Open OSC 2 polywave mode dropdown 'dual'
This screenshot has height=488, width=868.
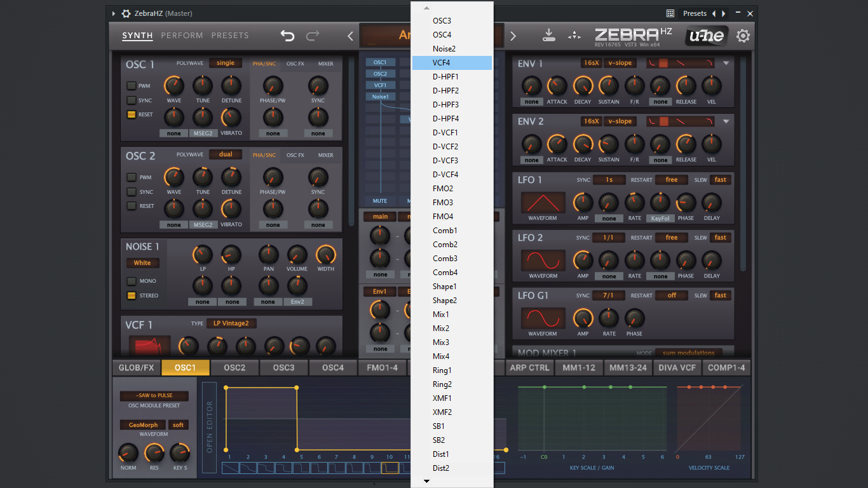(226, 154)
